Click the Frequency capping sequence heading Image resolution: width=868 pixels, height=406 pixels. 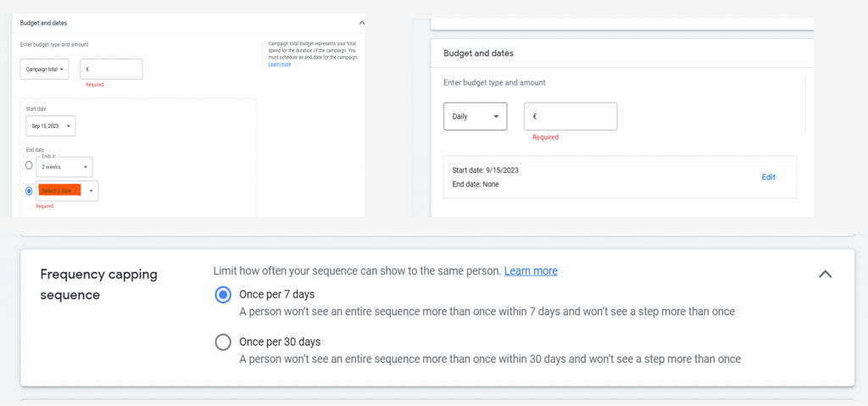pos(98,284)
